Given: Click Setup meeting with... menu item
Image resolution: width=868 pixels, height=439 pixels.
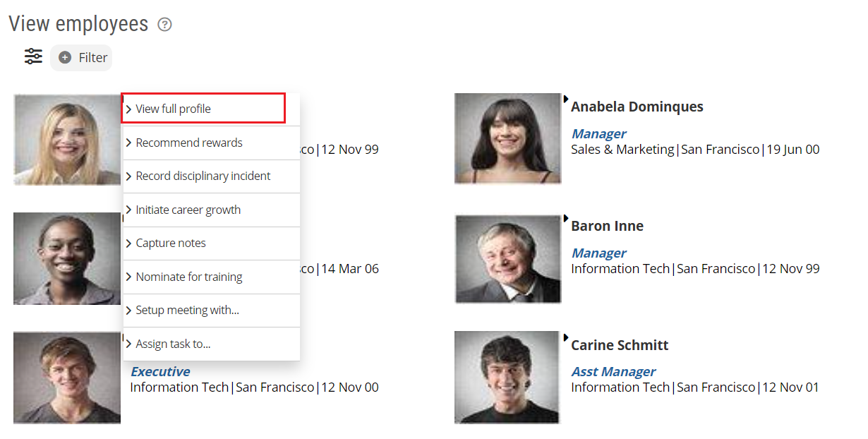Looking at the screenshot, I should 187,310.
